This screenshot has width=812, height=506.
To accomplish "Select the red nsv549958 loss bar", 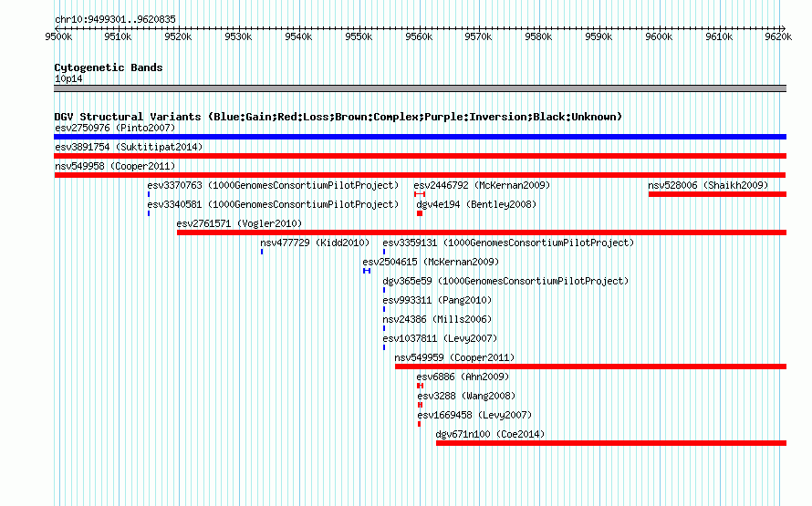I will point(420,175).
